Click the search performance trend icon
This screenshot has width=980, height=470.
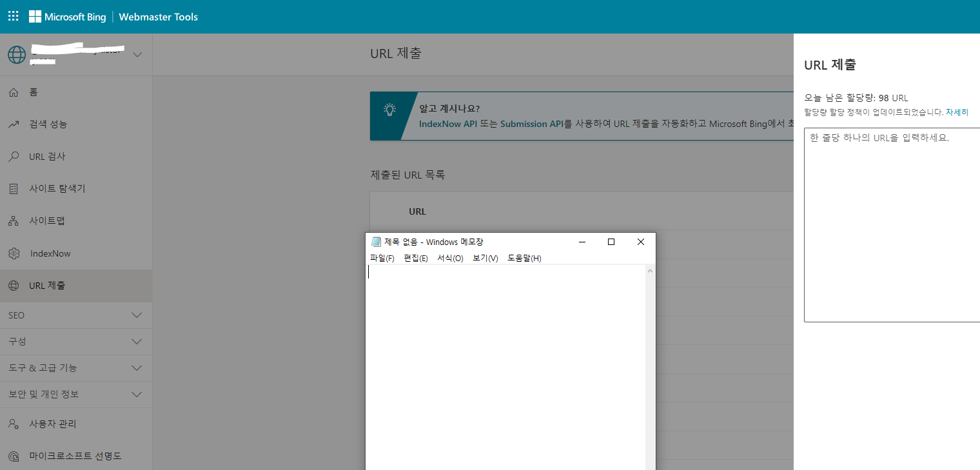pos(14,124)
